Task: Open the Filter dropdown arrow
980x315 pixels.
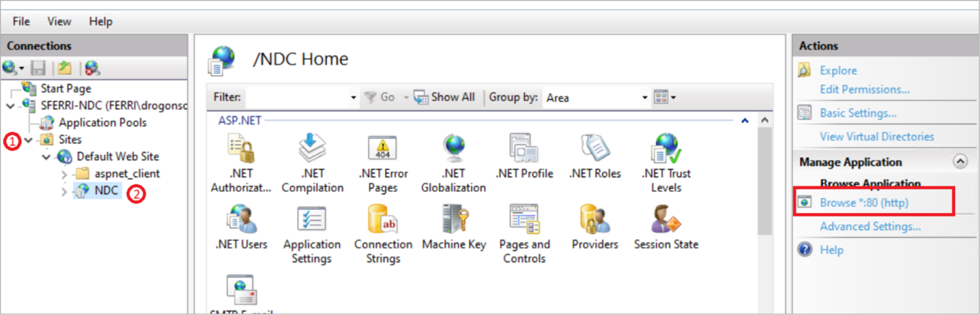Action: (353, 98)
